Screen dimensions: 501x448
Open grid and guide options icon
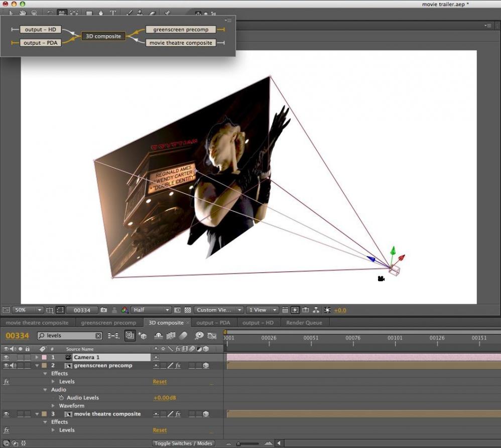point(49,310)
